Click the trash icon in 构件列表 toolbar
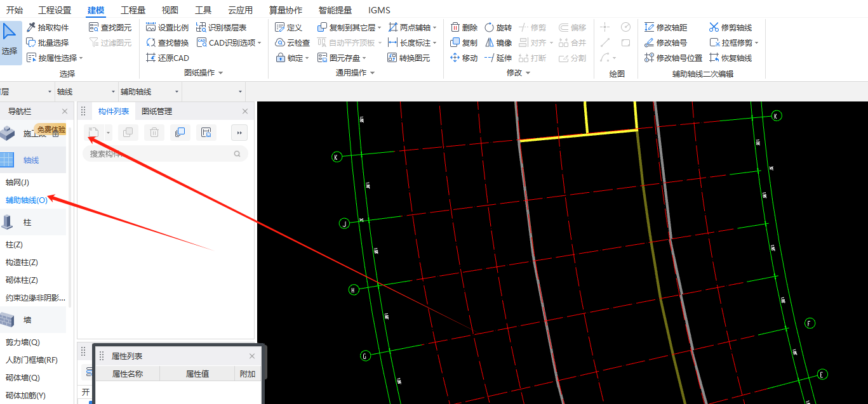This screenshot has height=404, width=868. point(154,133)
